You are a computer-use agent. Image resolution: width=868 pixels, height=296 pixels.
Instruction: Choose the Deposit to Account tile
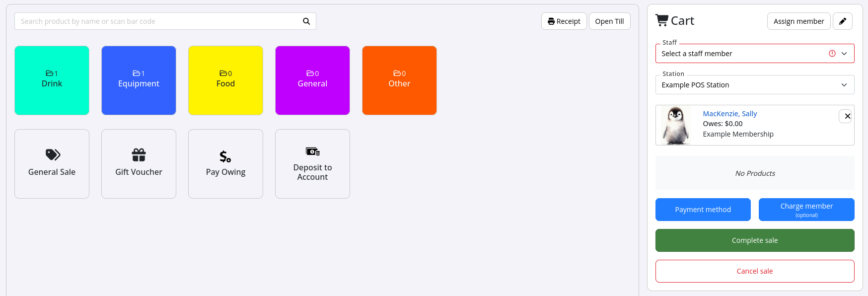coord(312,164)
